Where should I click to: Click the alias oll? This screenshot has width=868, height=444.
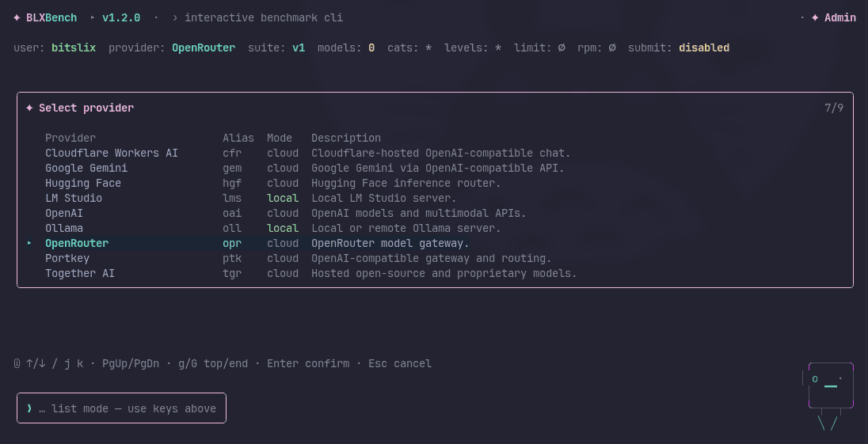pyautogui.click(x=232, y=229)
